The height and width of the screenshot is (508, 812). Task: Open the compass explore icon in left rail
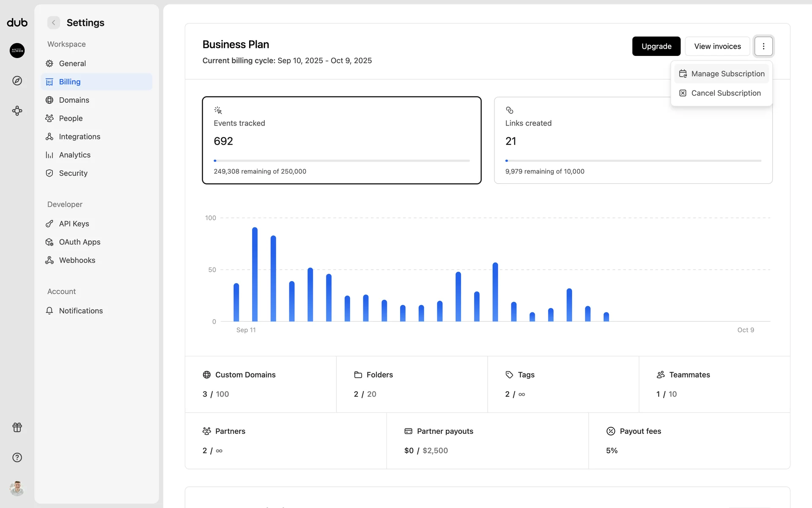click(17, 81)
